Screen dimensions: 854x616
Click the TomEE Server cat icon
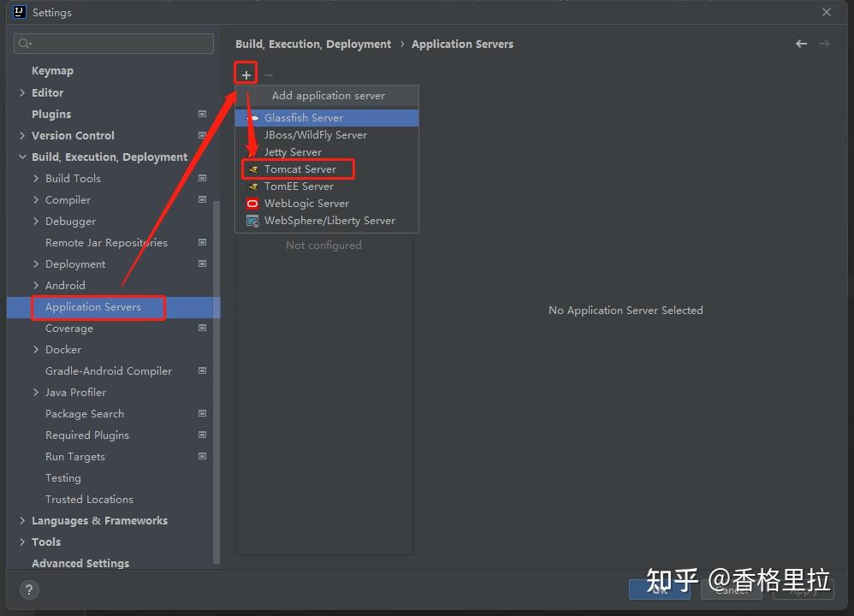coord(252,187)
